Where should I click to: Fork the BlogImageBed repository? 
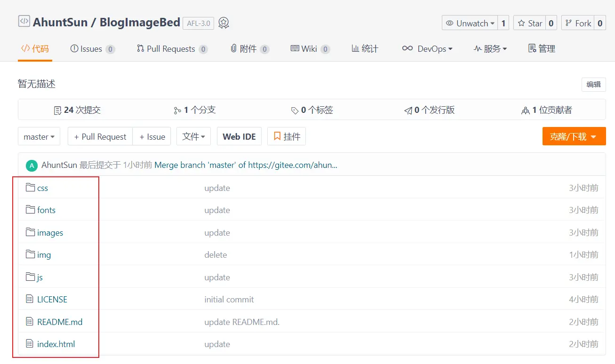pyautogui.click(x=578, y=23)
